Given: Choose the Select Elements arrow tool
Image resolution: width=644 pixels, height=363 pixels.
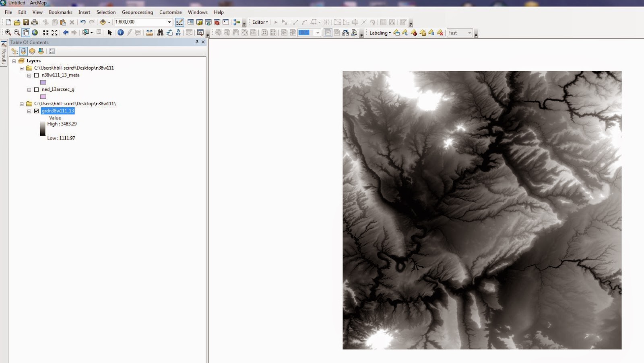Looking at the screenshot, I should click(x=109, y=33).
